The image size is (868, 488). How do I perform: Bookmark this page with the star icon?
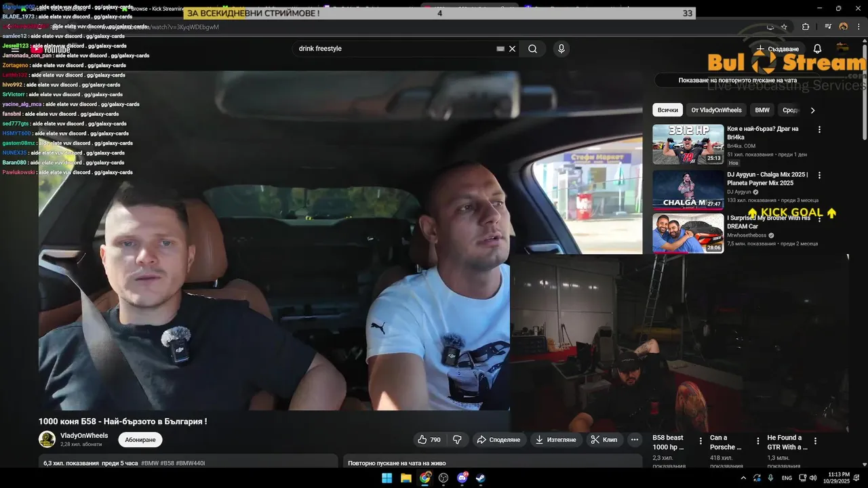(x=784, y=26)
